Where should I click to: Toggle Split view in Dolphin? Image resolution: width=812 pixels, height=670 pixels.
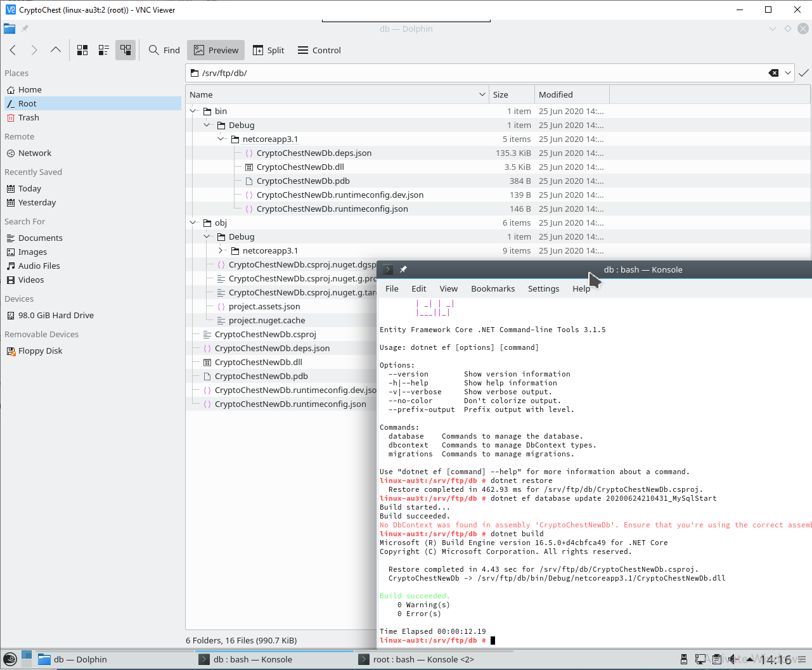coord(268,50)
